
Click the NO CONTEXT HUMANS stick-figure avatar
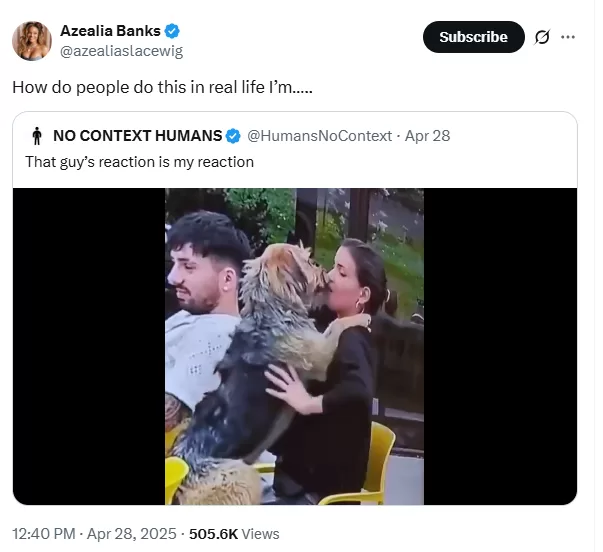(x=37, y=135)
